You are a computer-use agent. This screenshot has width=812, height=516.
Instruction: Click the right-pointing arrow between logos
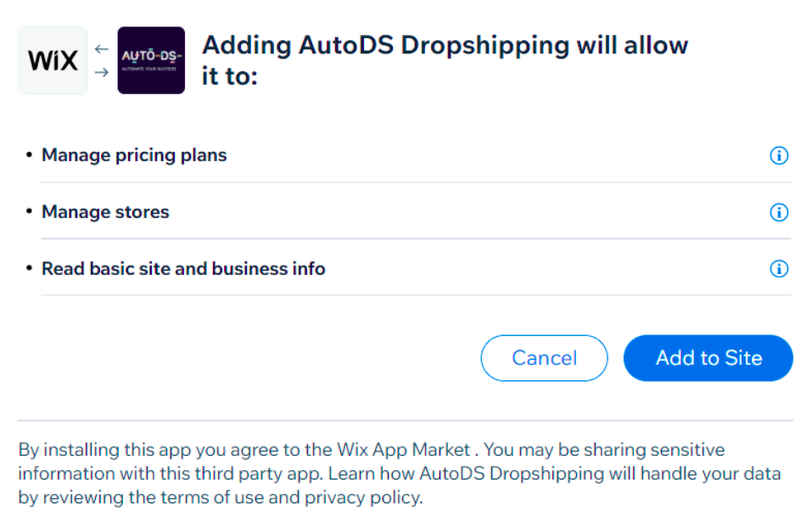(102, 72)
